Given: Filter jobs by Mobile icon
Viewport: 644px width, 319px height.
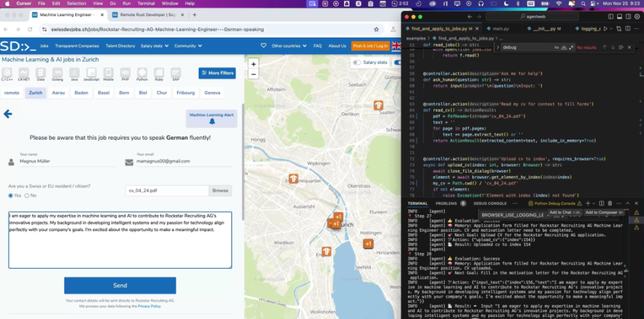Looking at the screenshot, I should pyautogui.click(x=109, y=74).
